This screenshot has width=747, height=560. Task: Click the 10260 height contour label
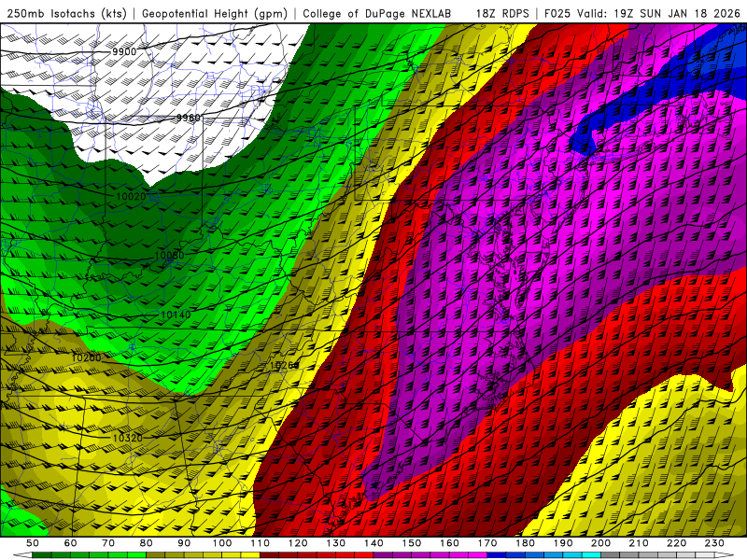tap(284, 366)
